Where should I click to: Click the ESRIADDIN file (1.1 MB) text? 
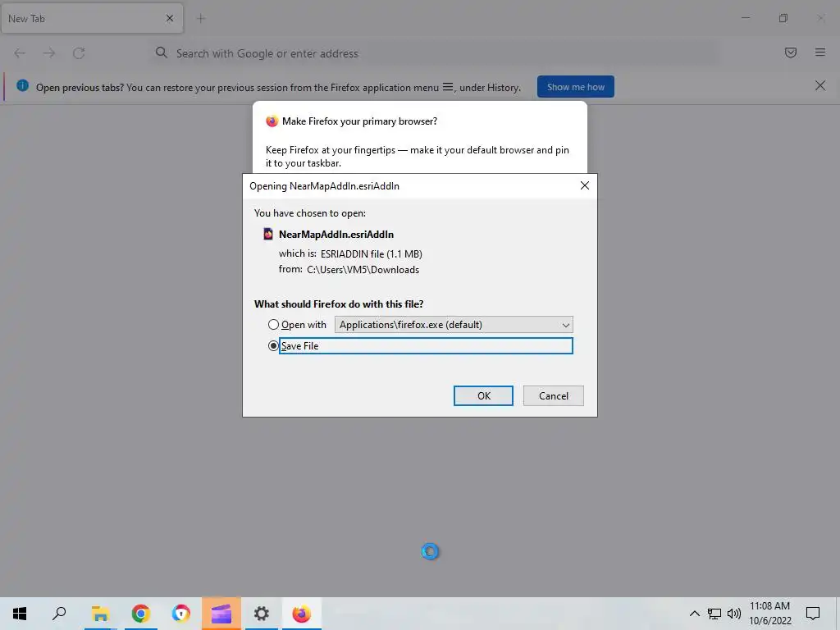tap(372, 254)
